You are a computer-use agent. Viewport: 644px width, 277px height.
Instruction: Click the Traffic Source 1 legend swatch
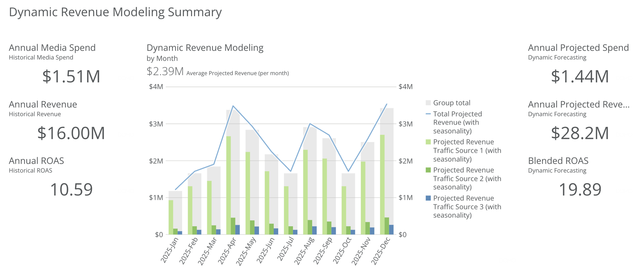click(428, 142)
